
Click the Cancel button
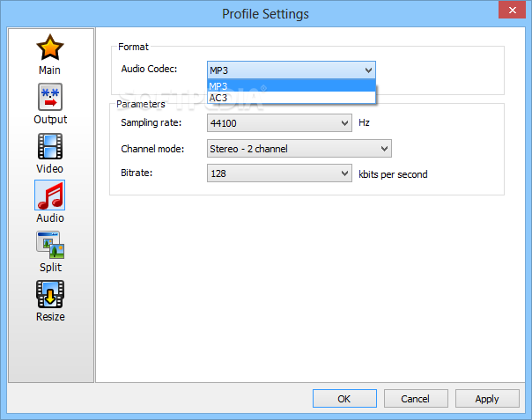[416, 399]
